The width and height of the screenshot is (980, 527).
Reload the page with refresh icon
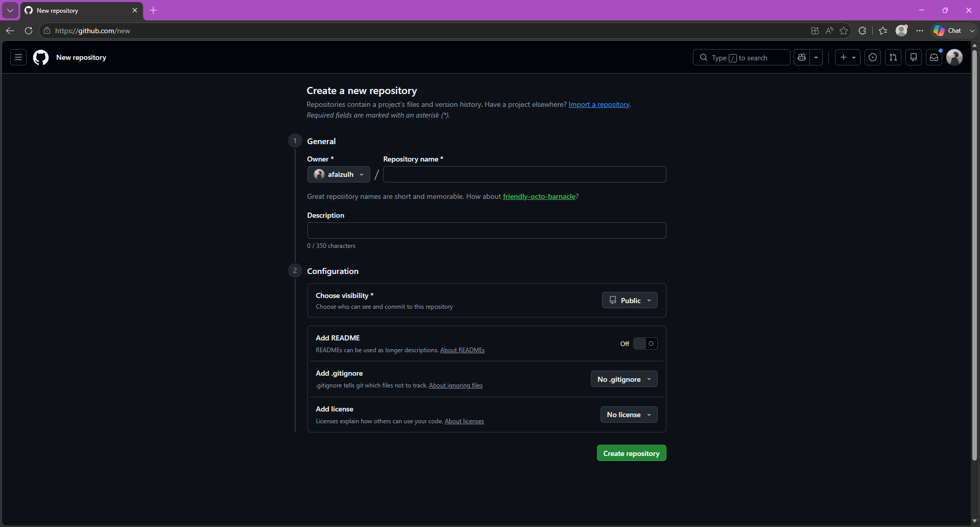(x=29, y=31)
